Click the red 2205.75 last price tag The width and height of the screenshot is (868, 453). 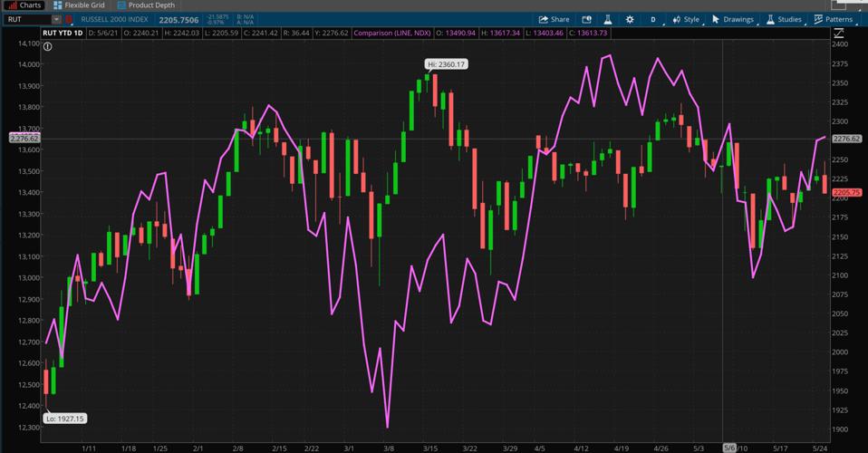point(846,193)
